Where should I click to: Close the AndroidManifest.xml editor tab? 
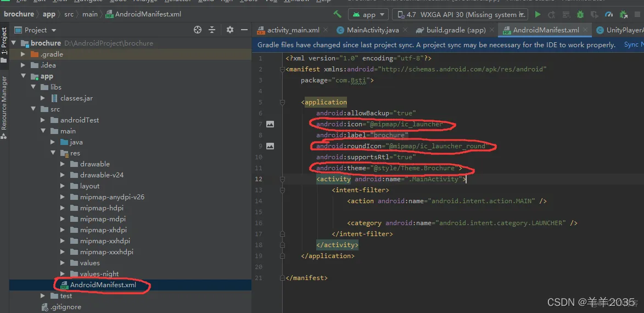[x=585, y=30]
